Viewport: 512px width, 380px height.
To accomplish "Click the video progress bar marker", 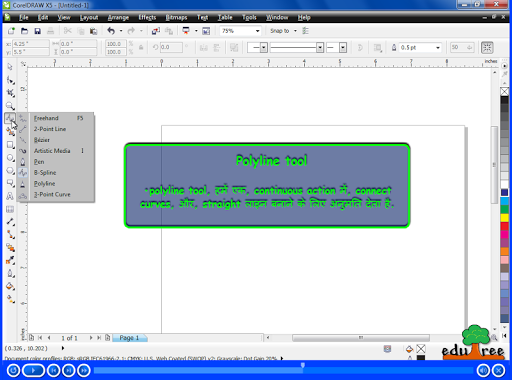I will [303, 366].
